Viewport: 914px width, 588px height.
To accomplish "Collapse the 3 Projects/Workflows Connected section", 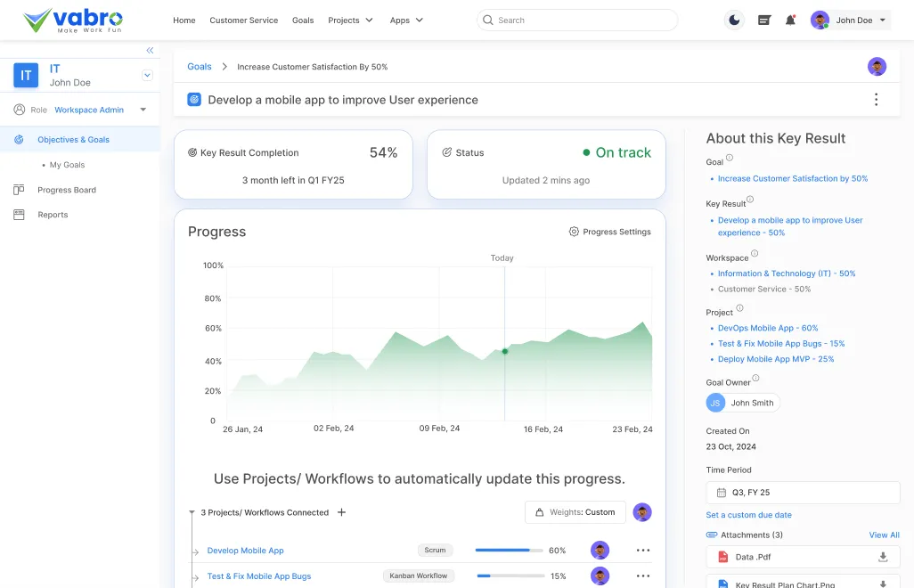I will pos(191,512).
